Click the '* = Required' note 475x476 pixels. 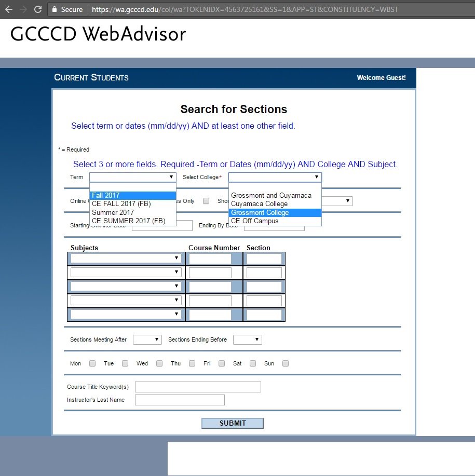pos(74,149)
